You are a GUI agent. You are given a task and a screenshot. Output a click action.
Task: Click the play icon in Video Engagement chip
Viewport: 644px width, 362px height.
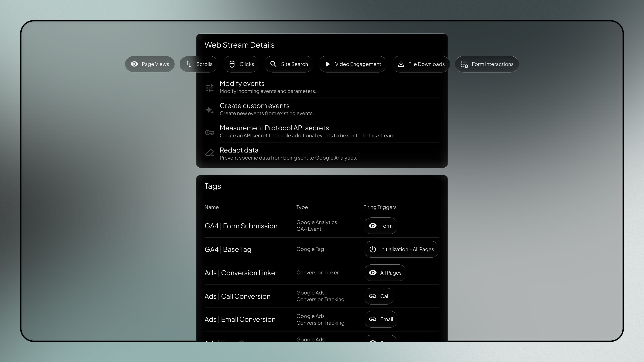(x=328, y=64)
